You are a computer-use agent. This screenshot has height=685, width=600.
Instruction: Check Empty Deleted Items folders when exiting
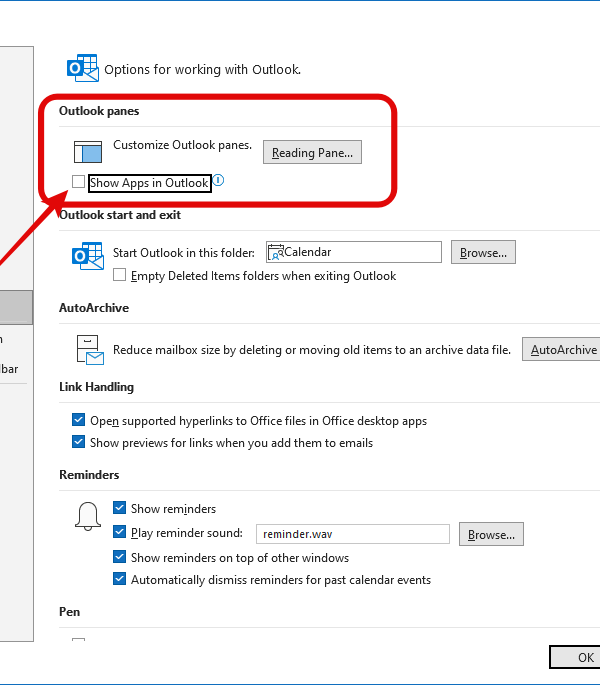(x=119, y=275)
